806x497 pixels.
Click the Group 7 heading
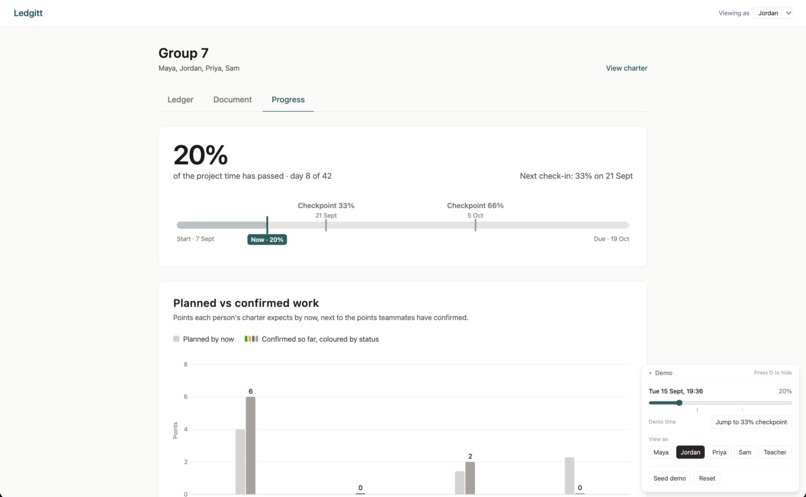click(184, 53)
